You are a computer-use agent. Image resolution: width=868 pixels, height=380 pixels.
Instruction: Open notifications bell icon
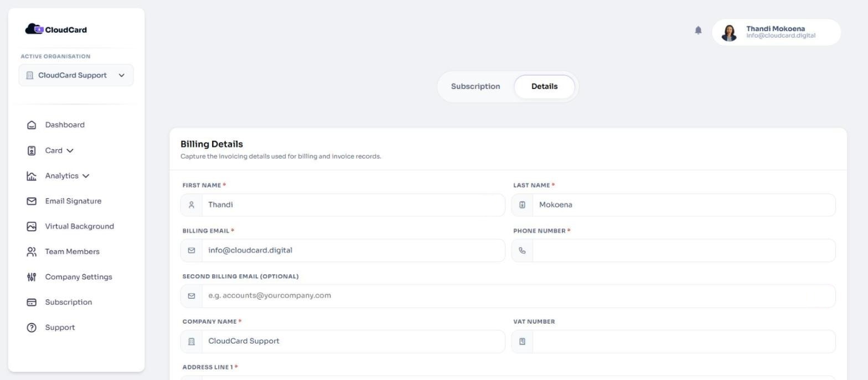click(698, 30)
